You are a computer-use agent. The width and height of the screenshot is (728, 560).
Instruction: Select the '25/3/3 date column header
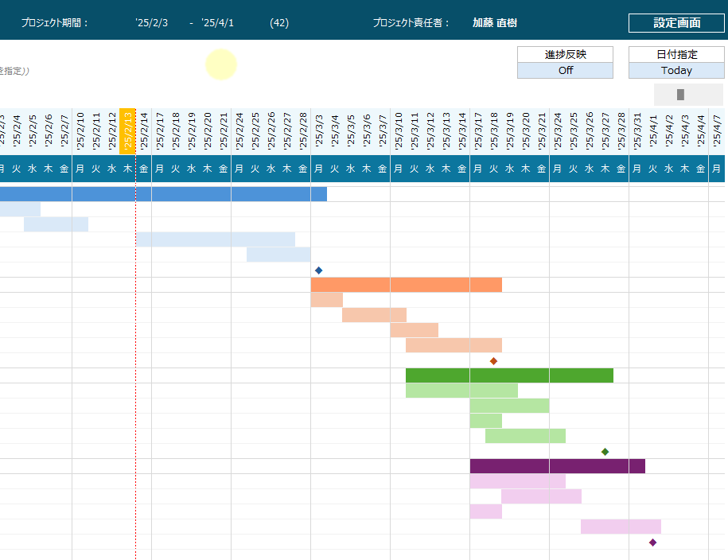pos(319,131)
